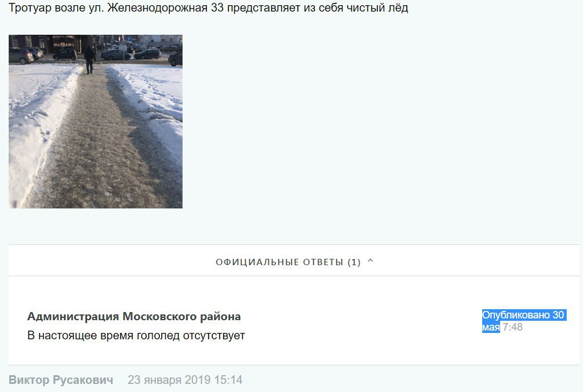The image size is (583, 392).
Task: Click the gray car at photo's left edge
Action: (20, 56)
